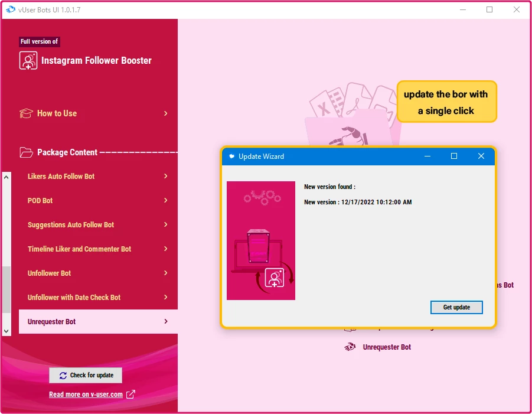532x414 pixels.
Task: Click the How to Use graduation cap icon
Action: pyautogui.click(x=26, y=113)
